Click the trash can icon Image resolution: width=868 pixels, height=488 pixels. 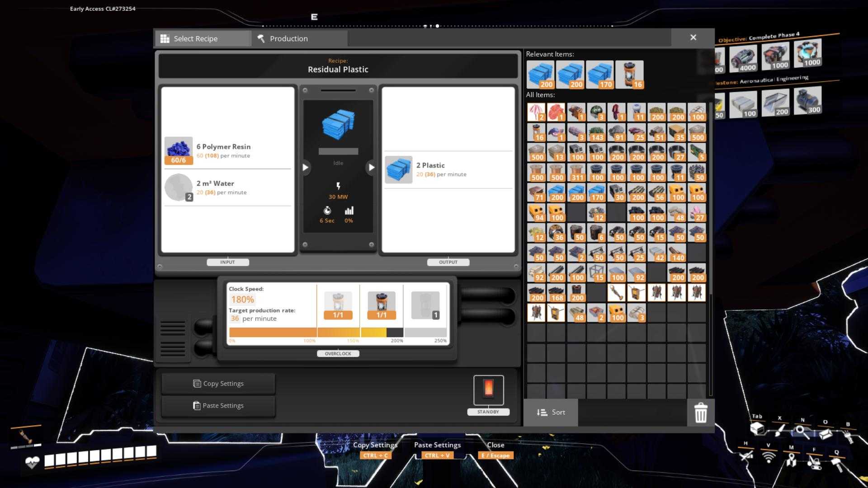[701, 413]
